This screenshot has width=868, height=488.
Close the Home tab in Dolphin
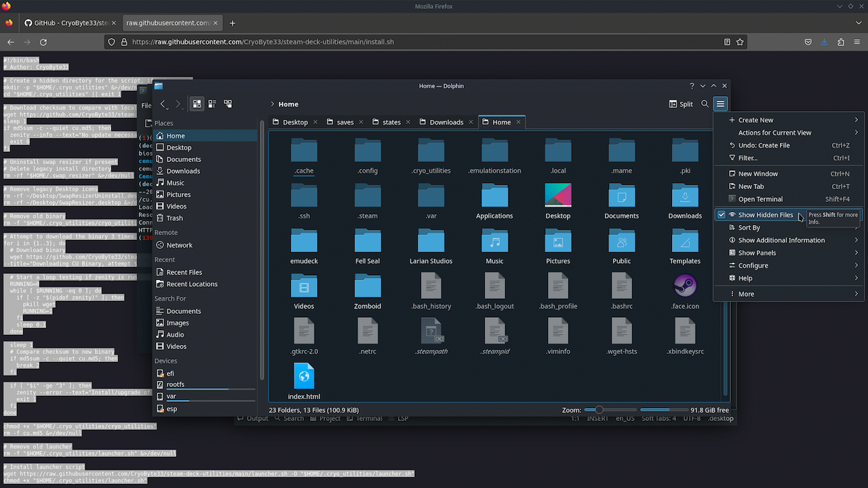[x=519, y=122]
